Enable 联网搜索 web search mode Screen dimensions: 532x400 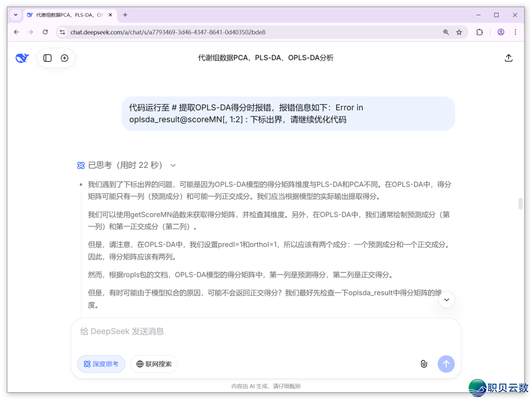pos(154,364)
